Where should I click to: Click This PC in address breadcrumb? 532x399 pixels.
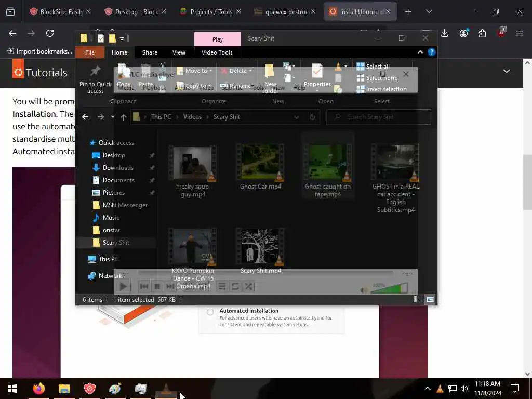click(161, 117)
